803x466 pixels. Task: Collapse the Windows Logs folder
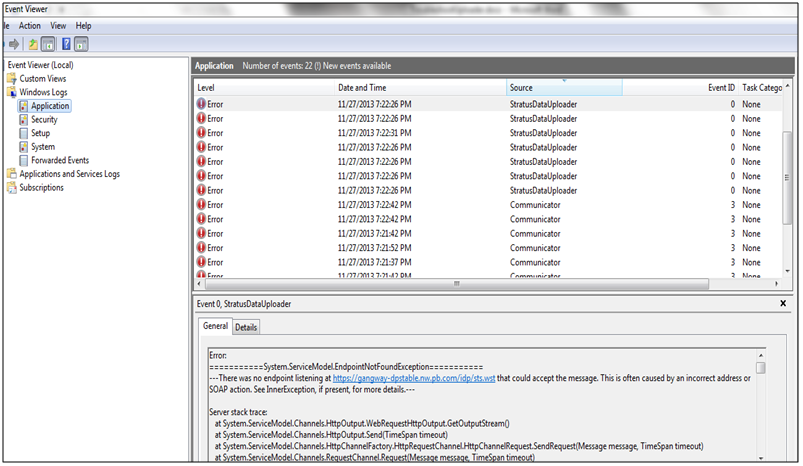[x=42, y=92]
